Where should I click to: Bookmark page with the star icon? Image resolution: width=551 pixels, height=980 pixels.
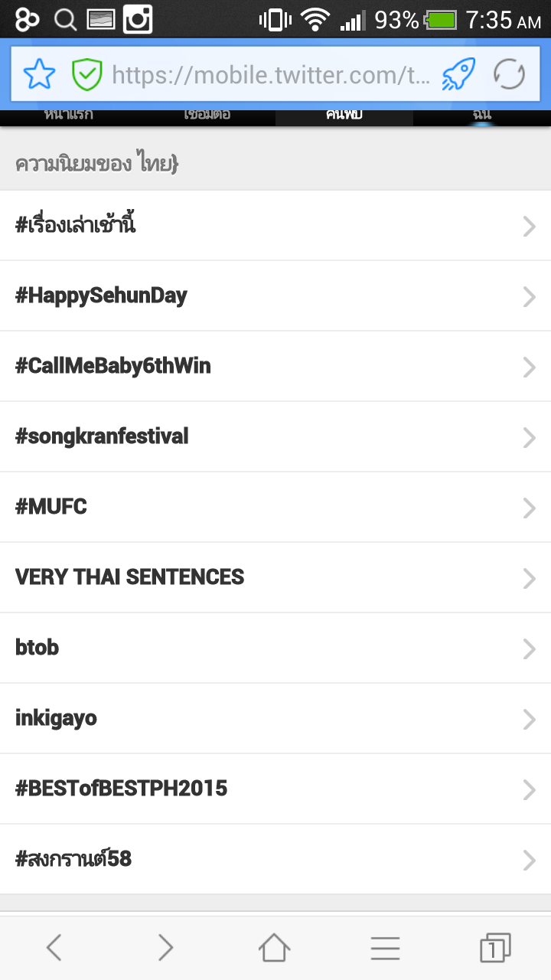coord(39,74)
